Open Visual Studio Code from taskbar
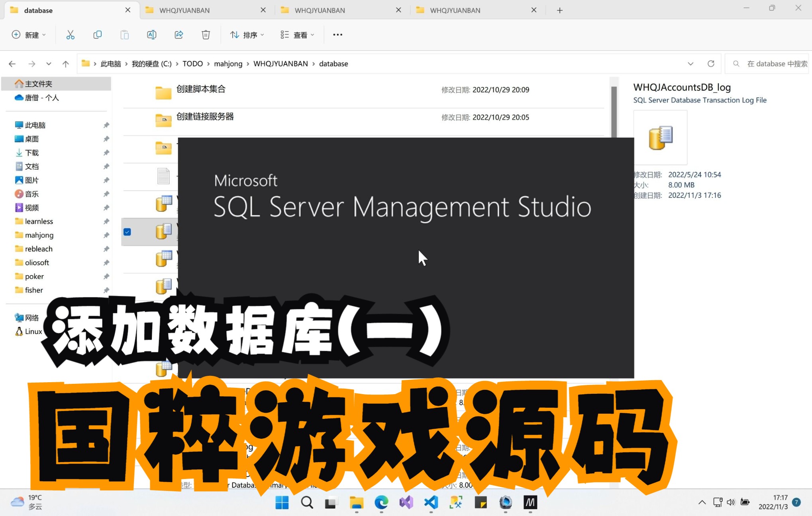 click(431, 502)
